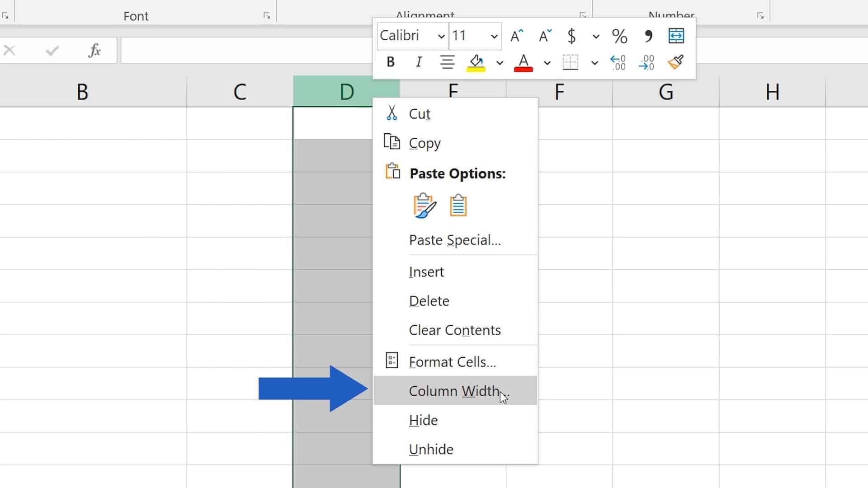Screen dimensions: 868x488
Task: Click the Comma Style icon
Action: pyautogui.click(x=648, y=36)
